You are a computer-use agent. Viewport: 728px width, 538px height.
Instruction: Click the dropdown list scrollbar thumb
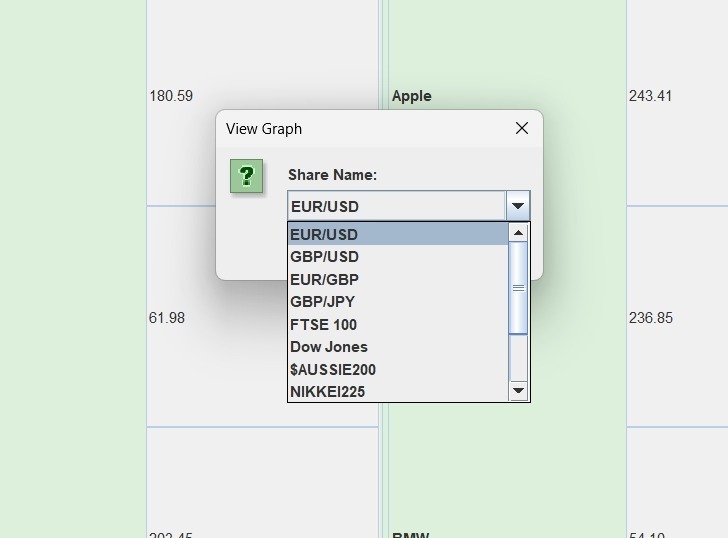[518, 288]
